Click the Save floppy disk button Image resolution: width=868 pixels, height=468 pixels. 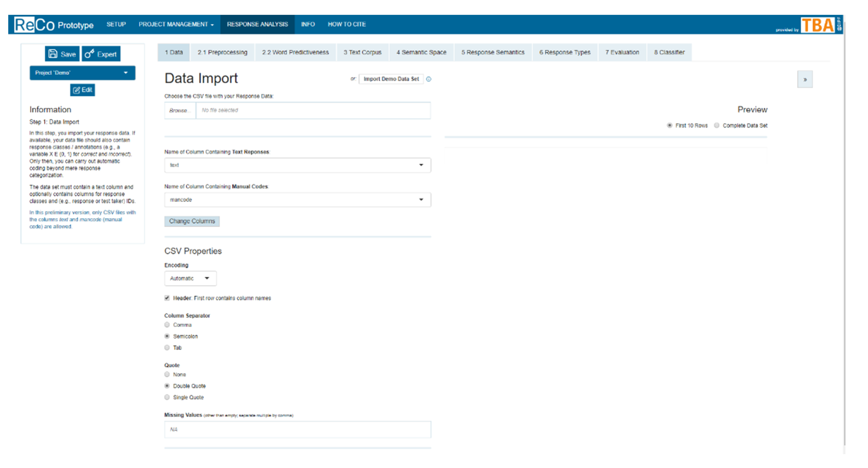point(62,54)
